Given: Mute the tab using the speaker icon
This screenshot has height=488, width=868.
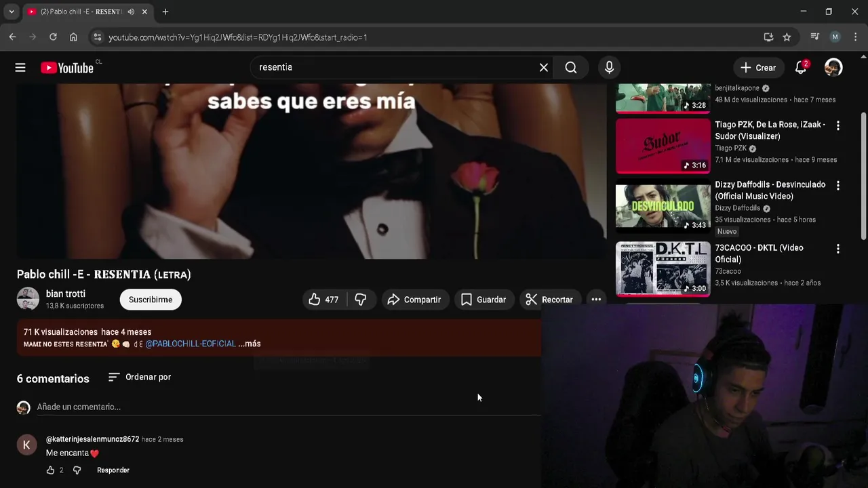Looking at the screenshot, I should [131, 12].
